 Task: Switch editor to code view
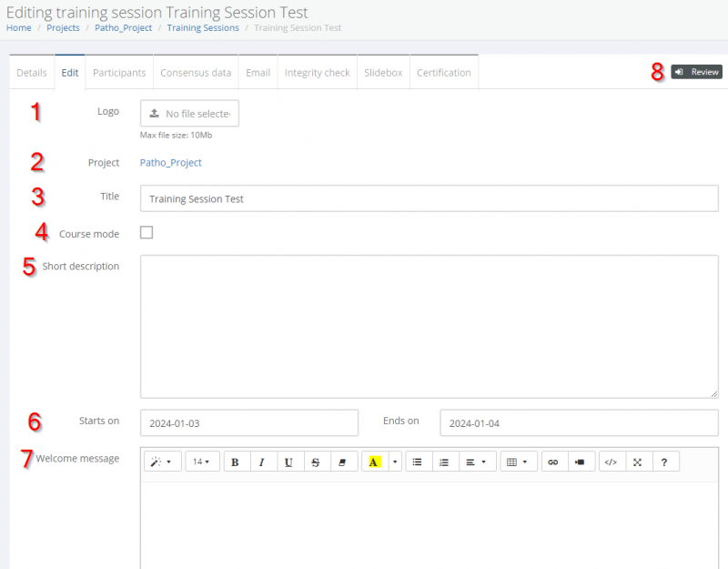tap(611, 462)
